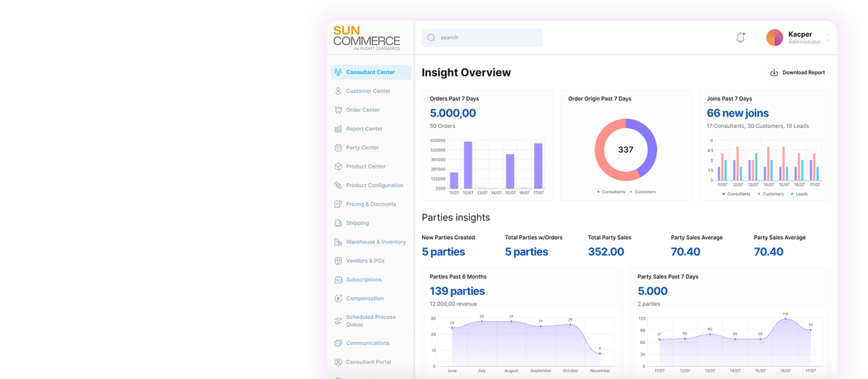
Task: Click the Shipping truck icon
Action: [x=338, y=223]
